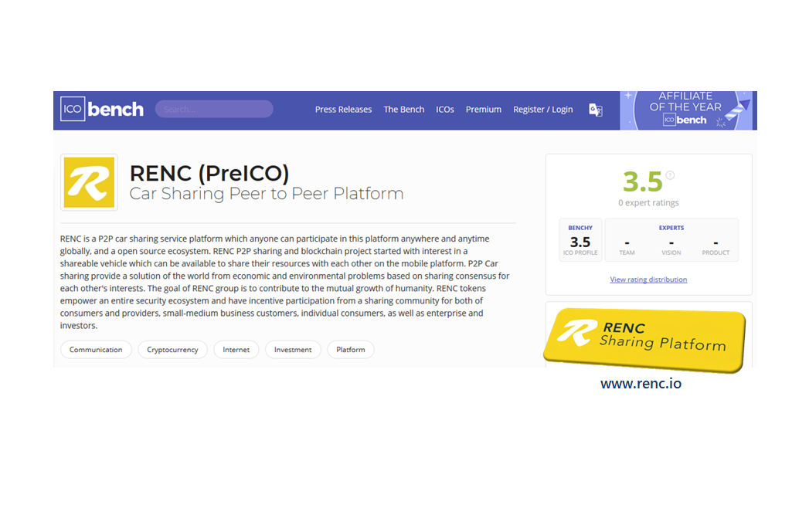The width and height of the screenshot is (809, 532).
Task: Click the rating info question mark icon
Action: [x=670, y=175]
